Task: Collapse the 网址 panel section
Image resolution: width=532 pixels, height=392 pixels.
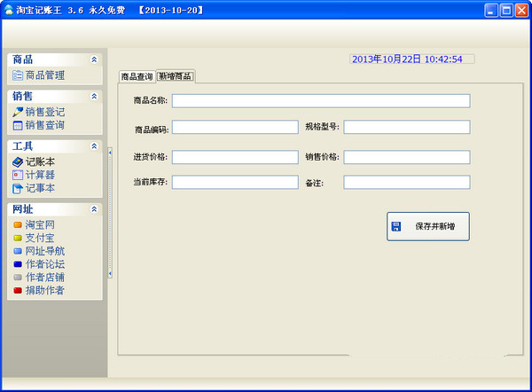Action: tap(94, 209)
